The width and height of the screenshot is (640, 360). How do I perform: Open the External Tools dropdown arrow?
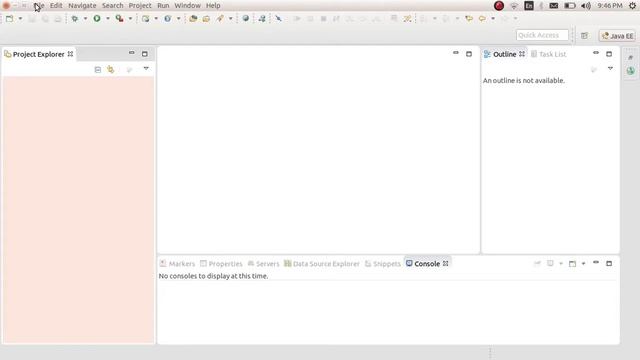point(130,18)
